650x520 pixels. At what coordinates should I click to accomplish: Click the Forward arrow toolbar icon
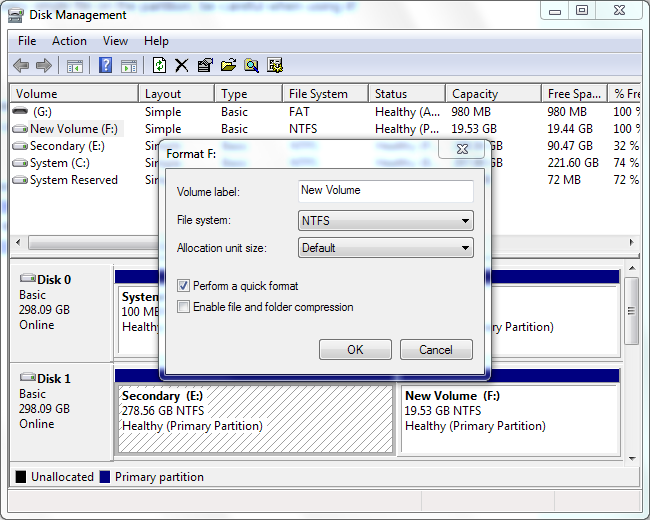point(44,66)
